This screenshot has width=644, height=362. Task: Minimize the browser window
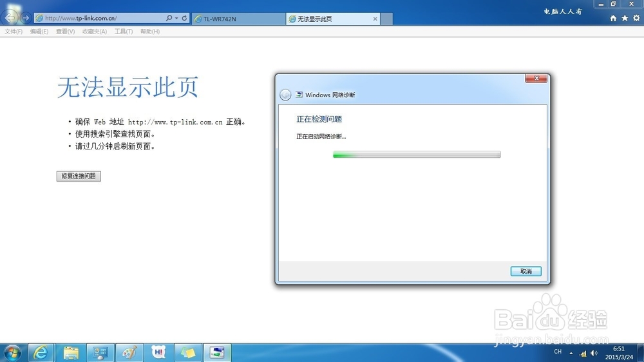point(600,4)
